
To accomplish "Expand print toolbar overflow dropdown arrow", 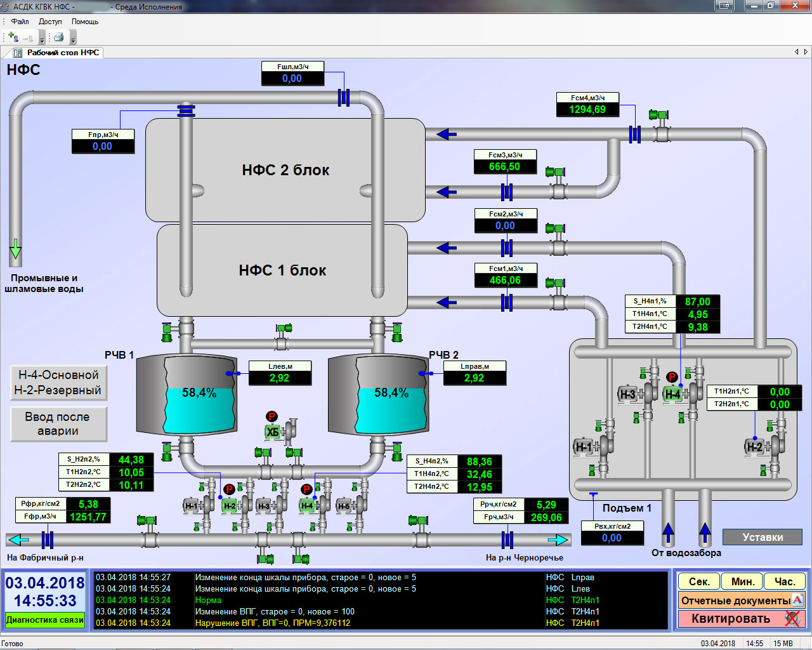I will pos(73,39).
